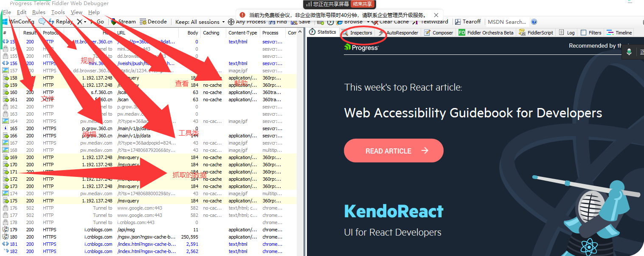Switch to the Timeline tab
Screen dimensions: 644x256
[619, 33]
